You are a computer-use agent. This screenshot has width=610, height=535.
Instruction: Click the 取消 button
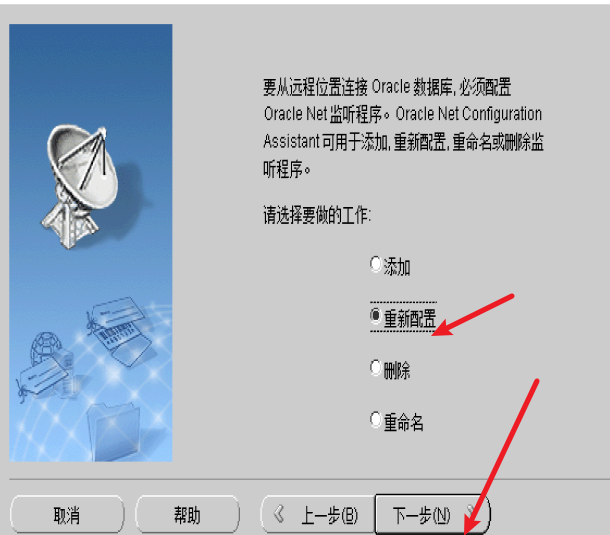pyautogui.click(x=67, y=514)
